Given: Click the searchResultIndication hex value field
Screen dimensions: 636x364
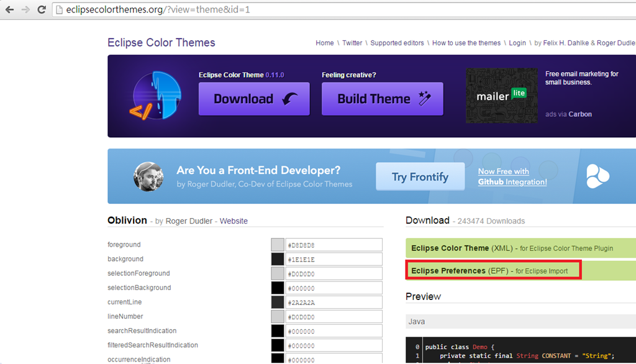Looking at the screenshot, I should click(334, 331).
